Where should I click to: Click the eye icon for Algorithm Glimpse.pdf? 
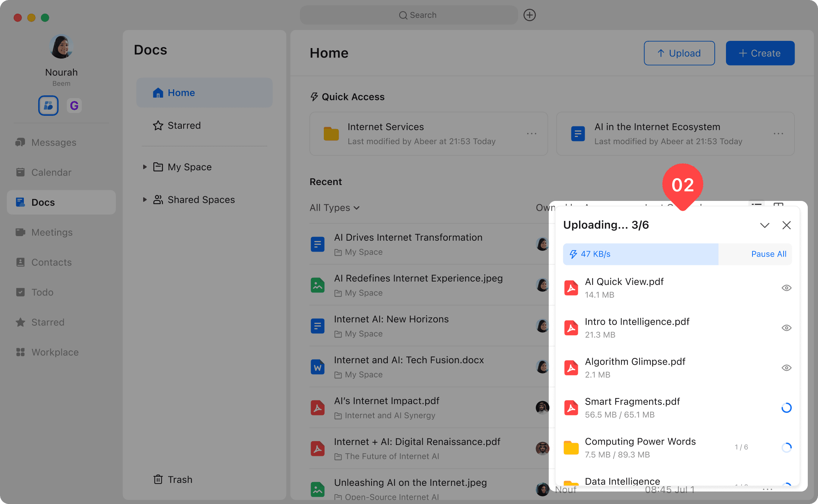pyautogui.click(x=787, y=368)
